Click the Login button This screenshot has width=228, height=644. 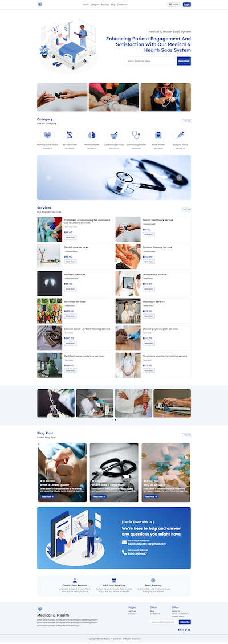[x=187, y=5]
